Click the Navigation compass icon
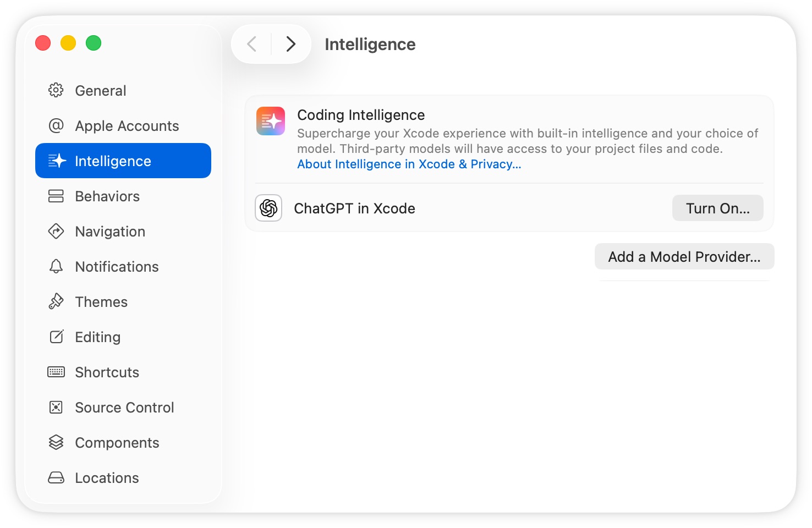 pyautogui.click(x=56, y=231)
